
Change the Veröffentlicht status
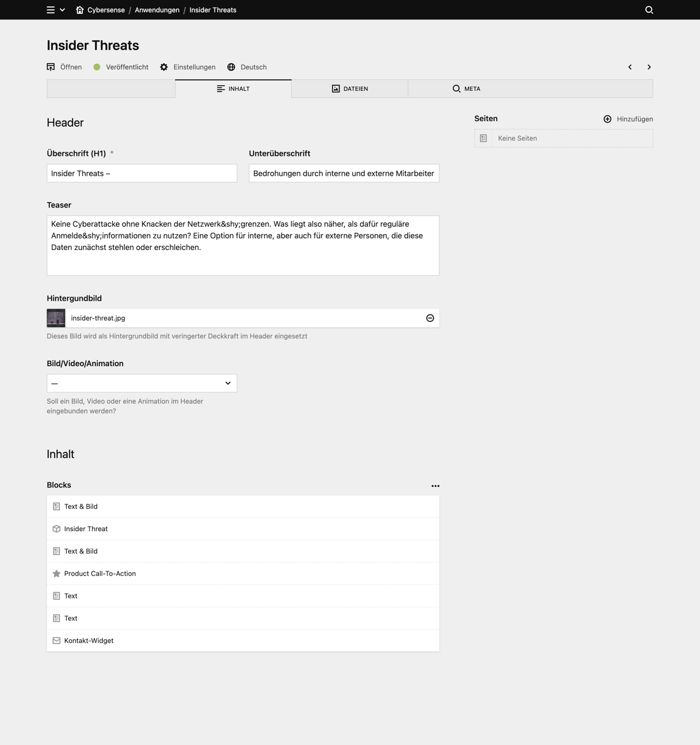click(x=121, y=67)
